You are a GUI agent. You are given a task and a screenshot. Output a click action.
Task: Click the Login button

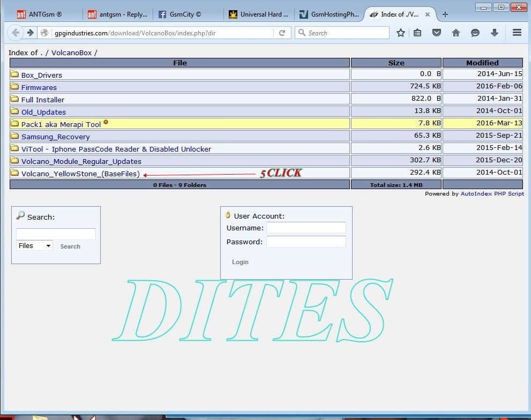pos(240,262)
